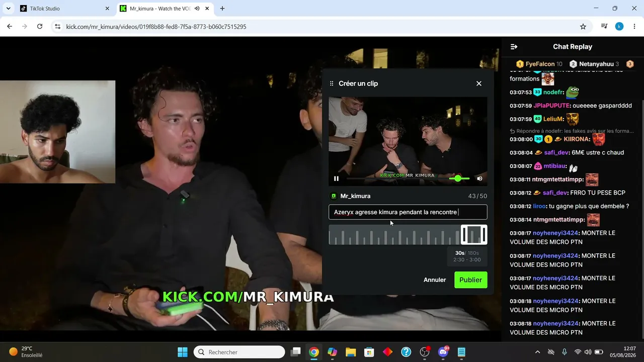Click KIIRONA's username in chat
This screenshot has height=362, width=644.
576,139
